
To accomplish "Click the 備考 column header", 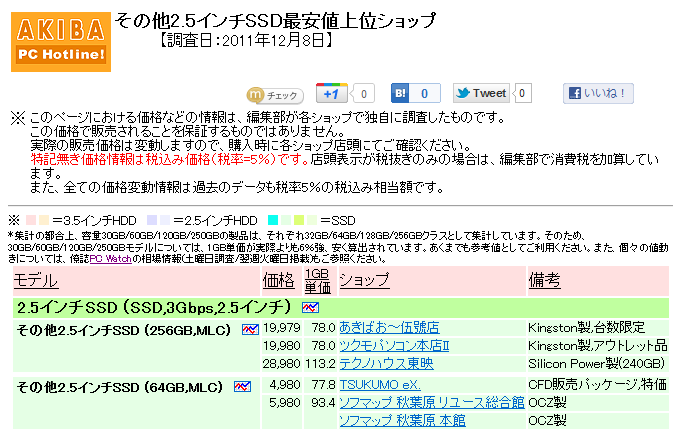I will tap(544, 280).
